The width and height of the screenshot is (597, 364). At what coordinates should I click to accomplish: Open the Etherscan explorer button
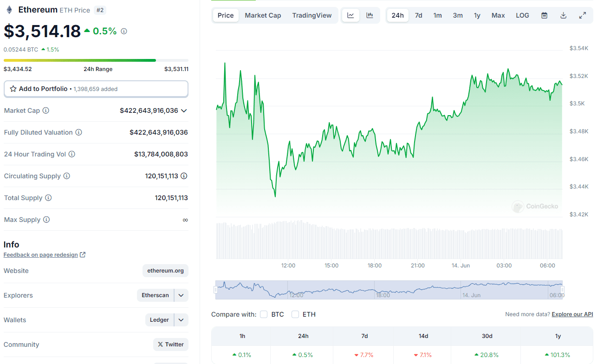pos(156,295)
